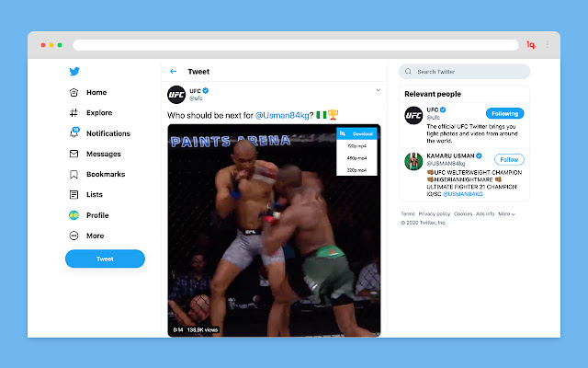Select the 720p mp4 download option

point(356,145)
